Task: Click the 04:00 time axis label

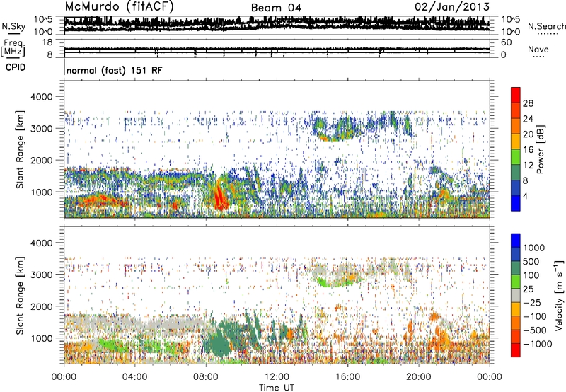Action: [x=134, y=377]
